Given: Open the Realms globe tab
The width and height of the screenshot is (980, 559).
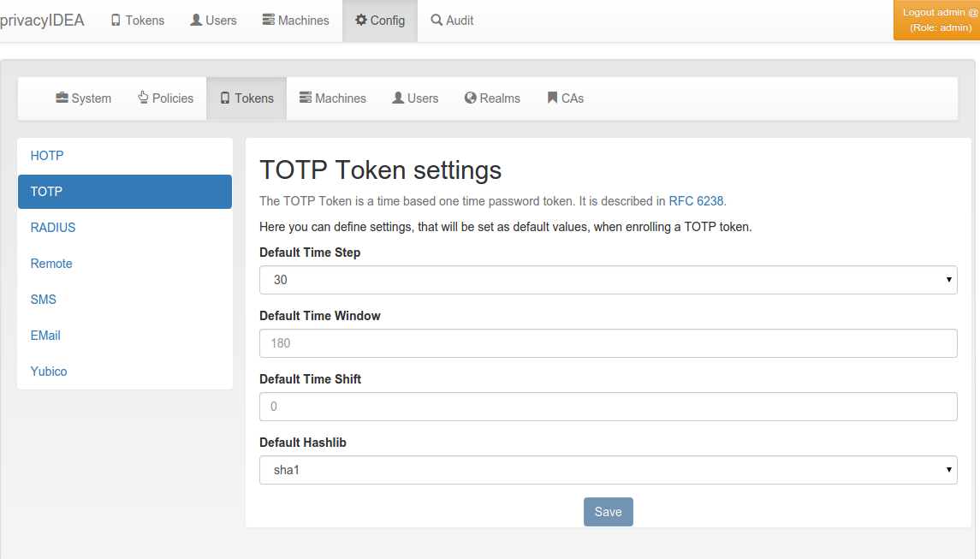Looking at the screenshot, I should (x=492, y=98).
